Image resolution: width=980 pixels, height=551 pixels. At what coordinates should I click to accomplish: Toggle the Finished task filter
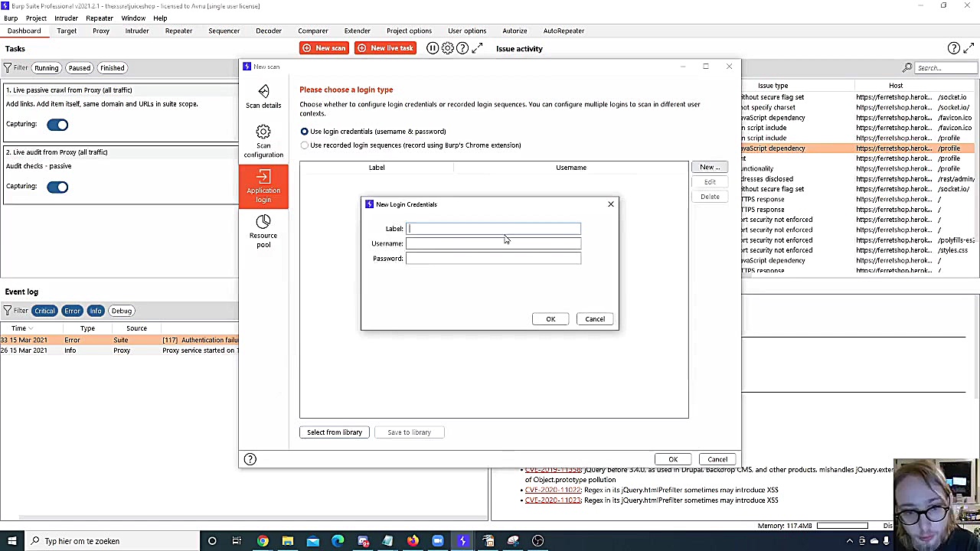112,68
